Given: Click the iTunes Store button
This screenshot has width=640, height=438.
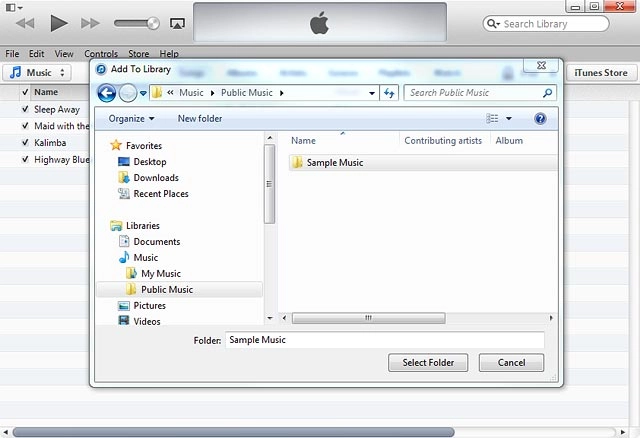Looking at the screenshot, I should (x=601, y=73).
